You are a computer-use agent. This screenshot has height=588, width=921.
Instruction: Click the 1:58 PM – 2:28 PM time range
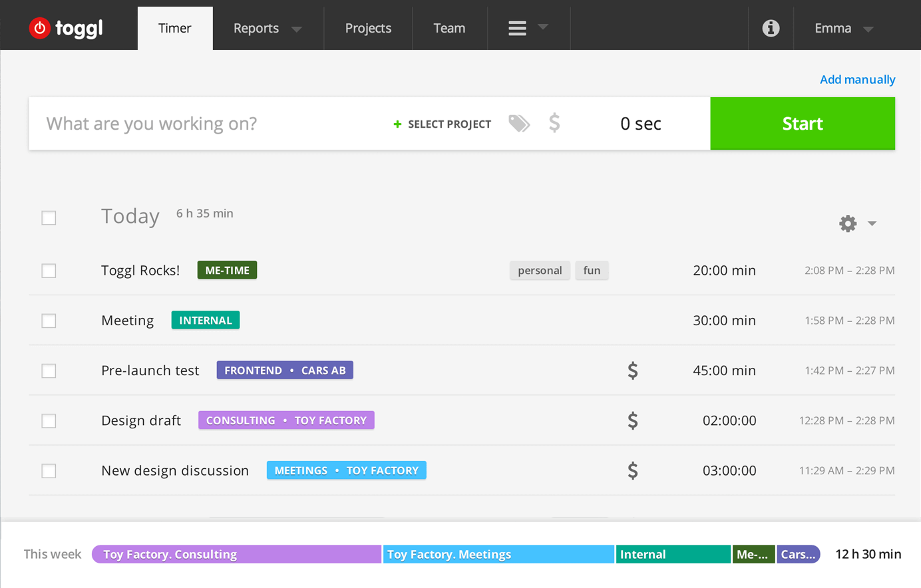click(849, 321)
